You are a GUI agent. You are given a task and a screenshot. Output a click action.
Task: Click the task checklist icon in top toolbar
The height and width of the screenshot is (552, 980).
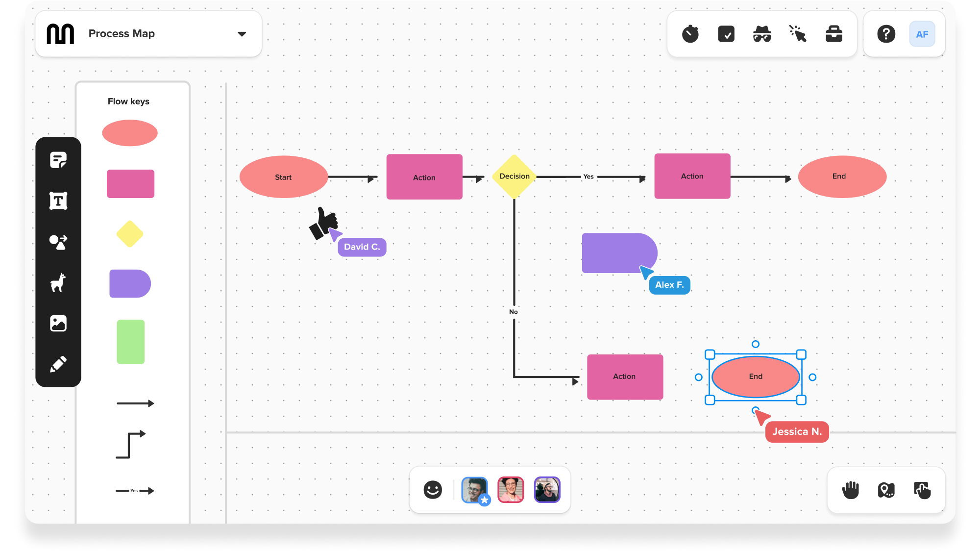click(726, 34)
